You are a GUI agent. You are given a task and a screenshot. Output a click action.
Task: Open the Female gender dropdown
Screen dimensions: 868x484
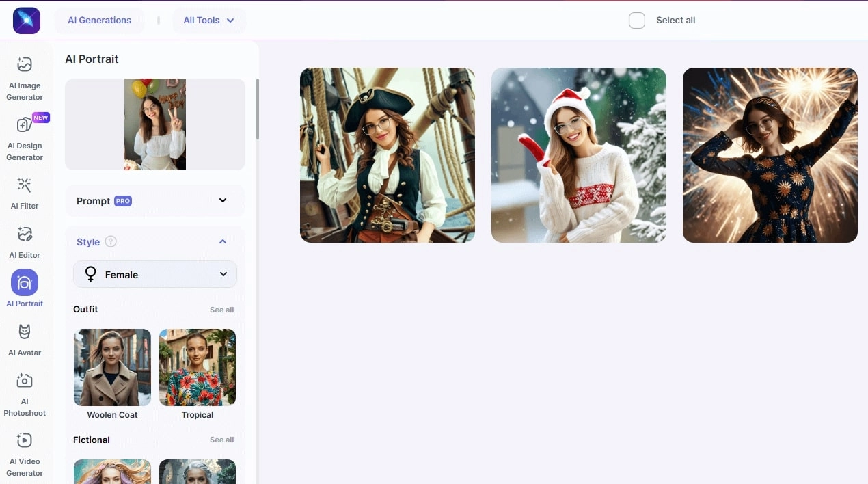[155, 275]
